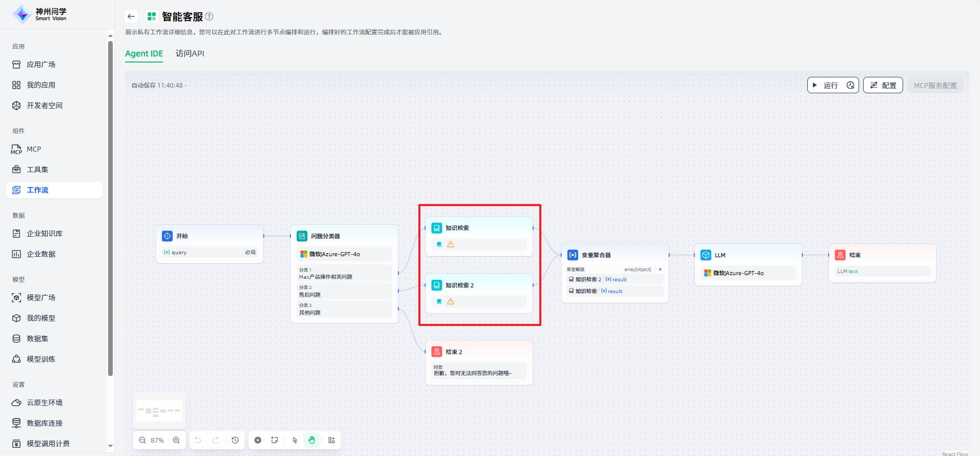
Task: Add a note with sticky-note icon
Action: point(275,440)
